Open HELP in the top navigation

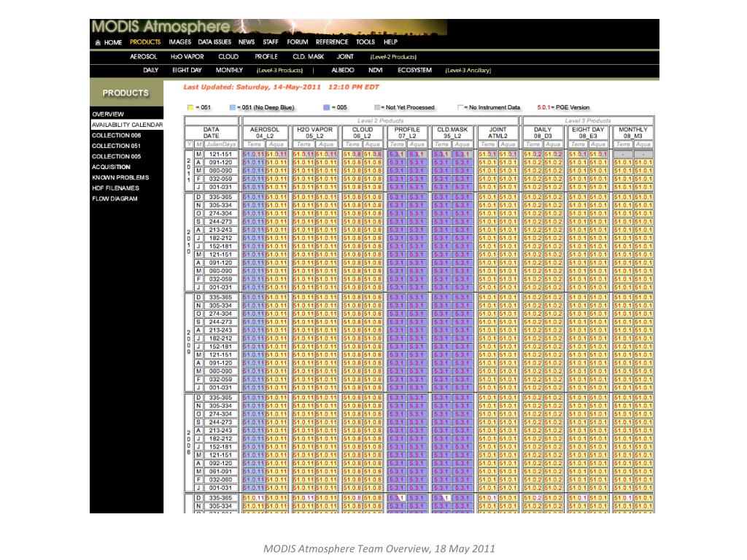click(391, 42)
